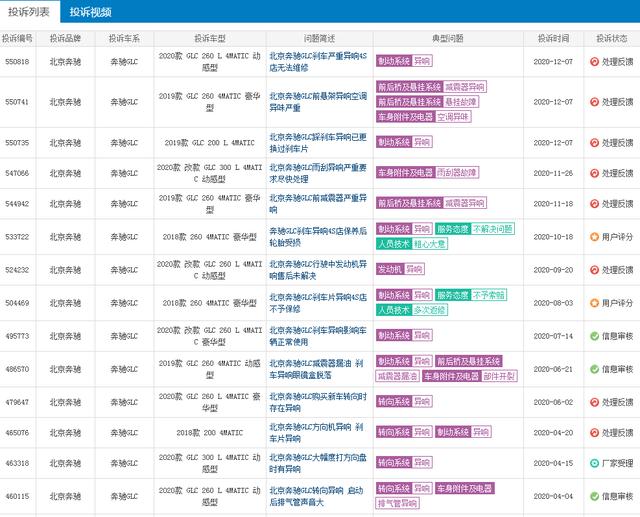Click the 投诉时间 column header
This screenshot has height=517, width=640.
(553, 38)
